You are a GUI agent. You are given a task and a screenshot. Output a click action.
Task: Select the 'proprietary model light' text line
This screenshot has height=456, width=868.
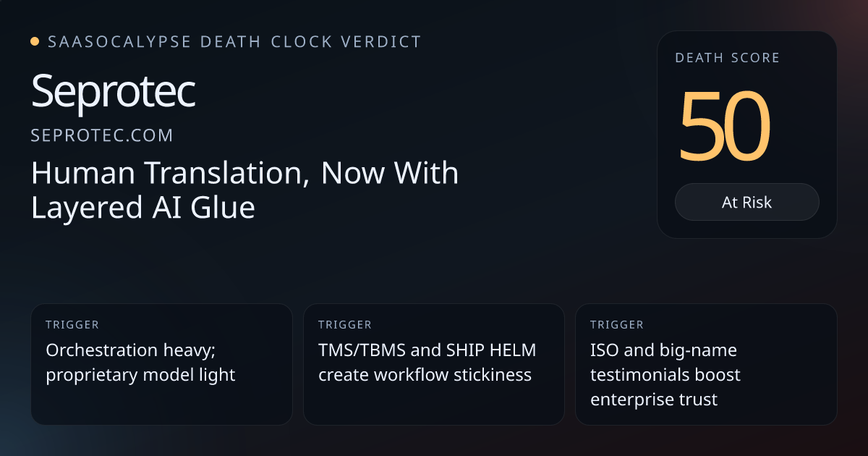(140, 375)
